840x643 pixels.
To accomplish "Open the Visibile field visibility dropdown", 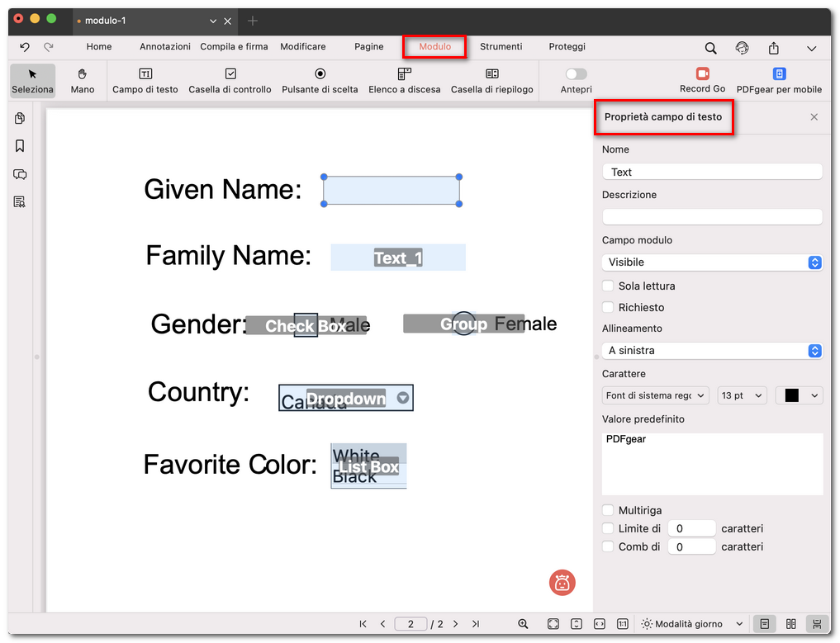I will (712, 262).
